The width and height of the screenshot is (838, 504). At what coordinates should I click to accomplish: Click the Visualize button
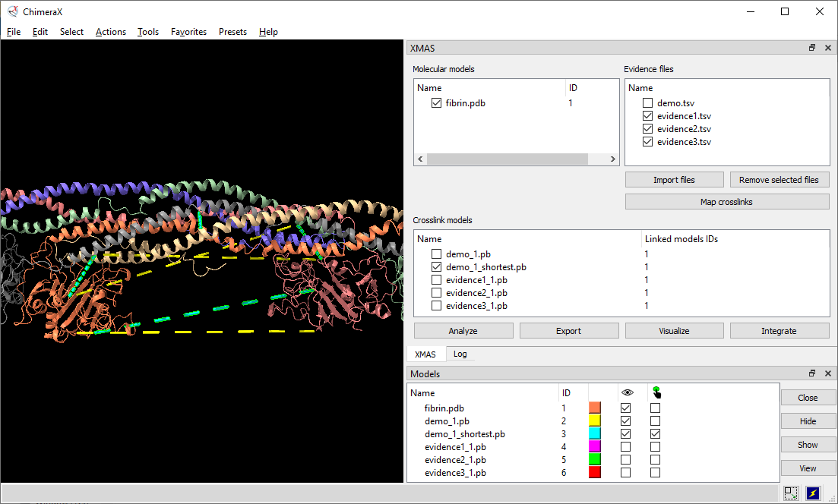[x=674, y=331]
